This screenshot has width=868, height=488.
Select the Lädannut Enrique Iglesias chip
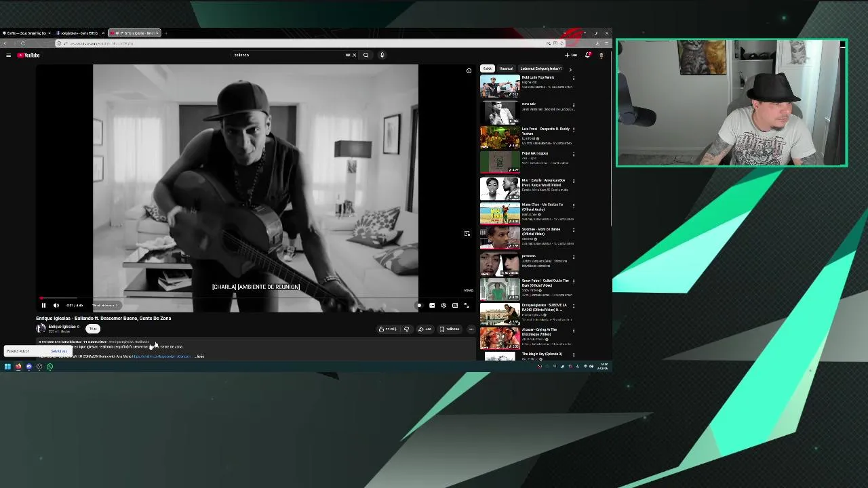(x=540, y=68)
